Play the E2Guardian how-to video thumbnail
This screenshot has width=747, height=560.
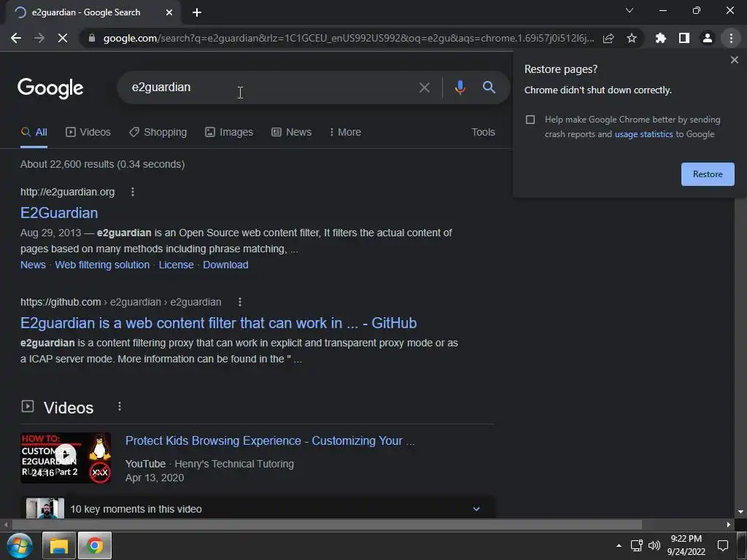[66, 458]
